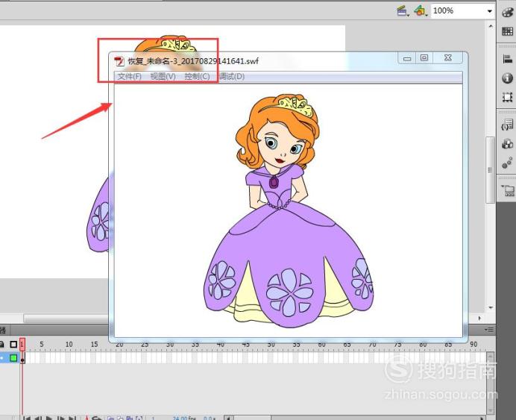Toggle the layer's lock dot
Image resolution: width=516 pixels, height=420 pixels.
pos(1,358)
